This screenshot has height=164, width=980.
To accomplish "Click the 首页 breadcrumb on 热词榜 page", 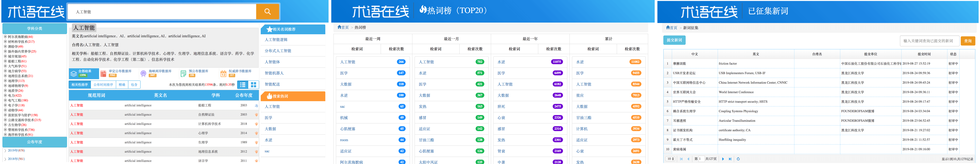I will click(x=345, y=27).
